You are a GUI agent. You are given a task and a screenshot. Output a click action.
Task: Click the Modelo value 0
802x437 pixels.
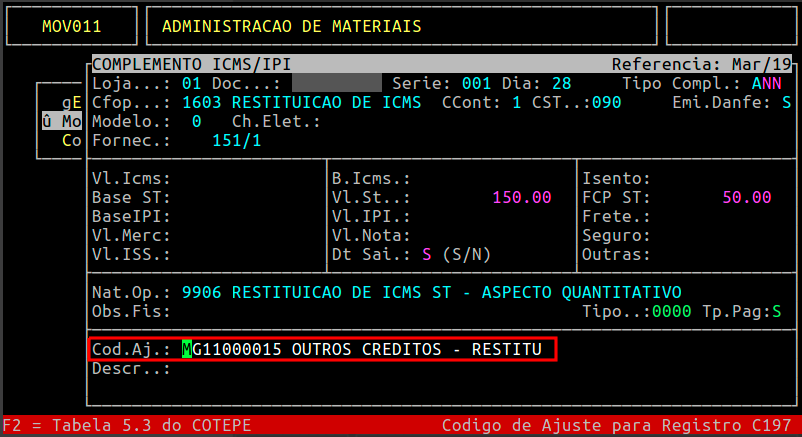(196, 122)
